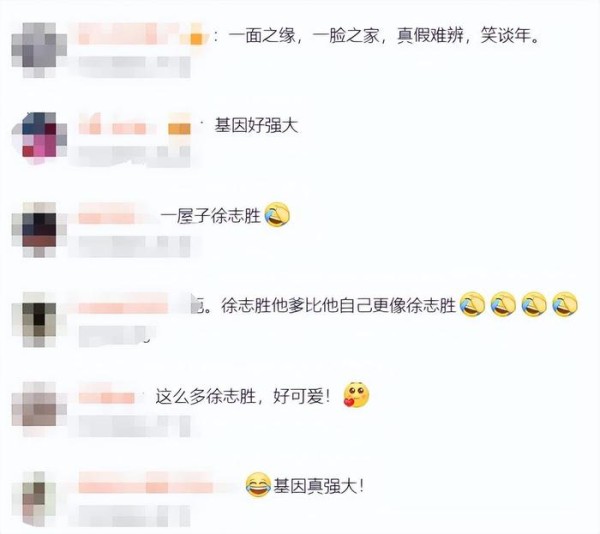Click the last laughing emoji in fourth comment
This screenshot has width=600, height=534.
click(565, 304)
